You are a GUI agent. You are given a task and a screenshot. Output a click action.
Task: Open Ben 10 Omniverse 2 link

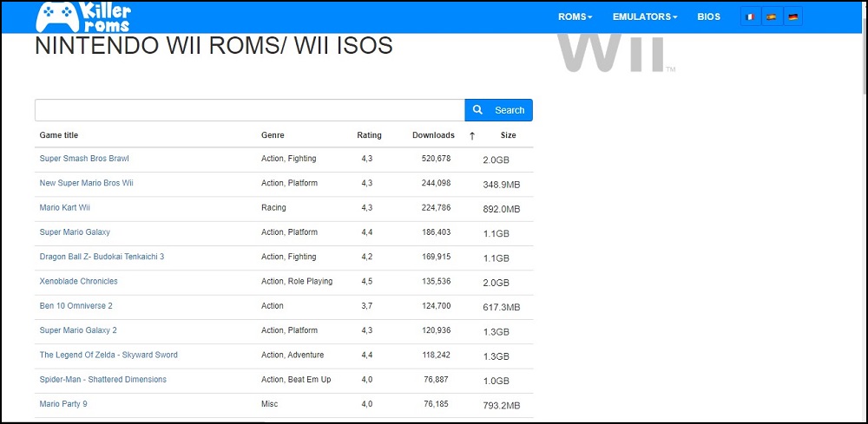(76, 305)
